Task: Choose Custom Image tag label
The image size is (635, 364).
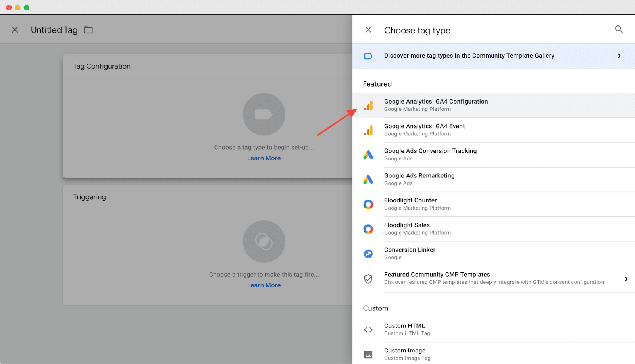Action: pos(405,351)
